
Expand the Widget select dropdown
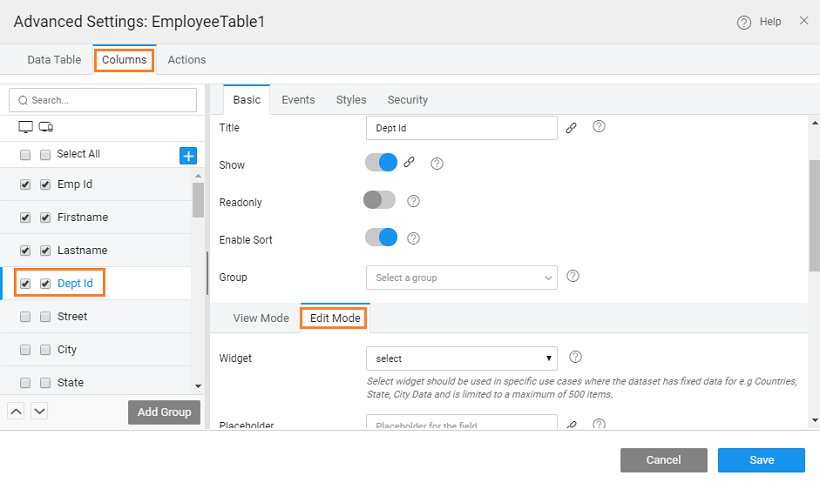pos(461,358)
